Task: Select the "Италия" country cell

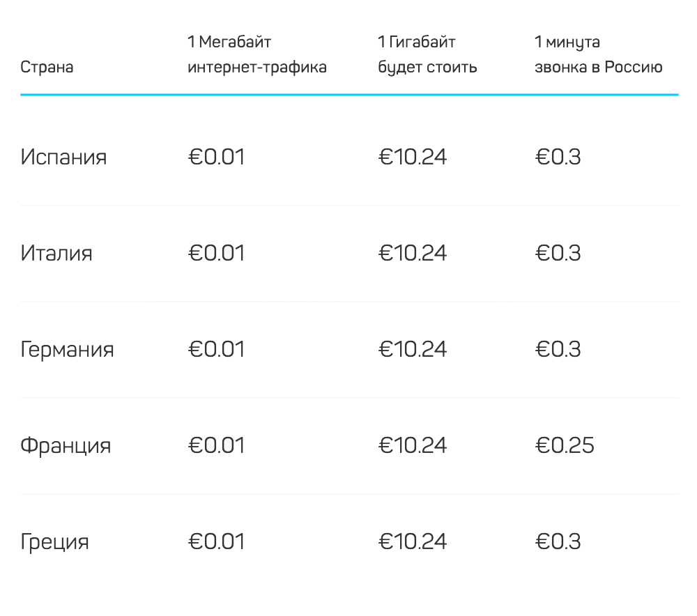Action: [x=56, y=253]
